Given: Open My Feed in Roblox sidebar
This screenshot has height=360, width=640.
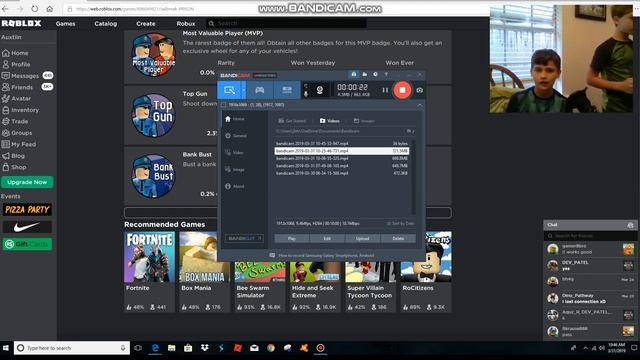Looking at the screenshot, I should [x=19, y=144].
